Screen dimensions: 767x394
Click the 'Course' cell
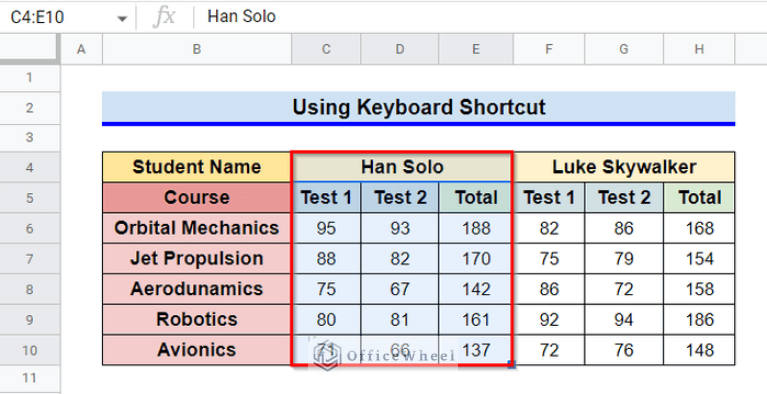[x=197, y=197]
